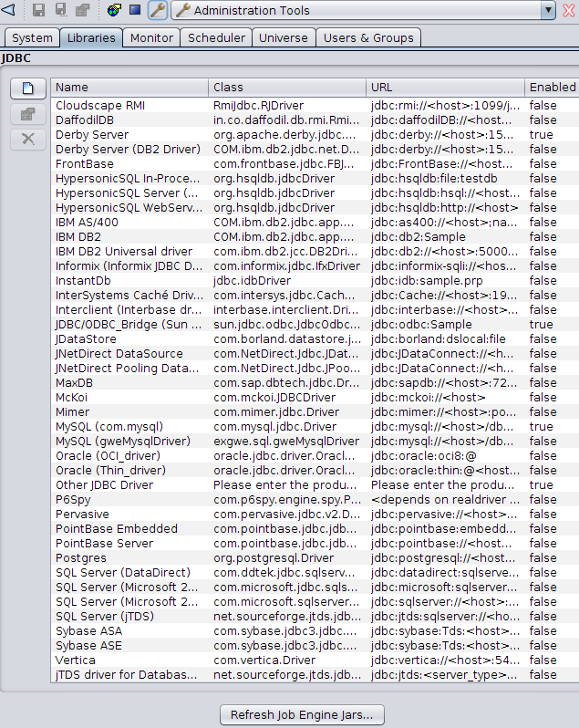Click the blue square window icon
Viewport: 579px width, 728px height.
(135, 10)
